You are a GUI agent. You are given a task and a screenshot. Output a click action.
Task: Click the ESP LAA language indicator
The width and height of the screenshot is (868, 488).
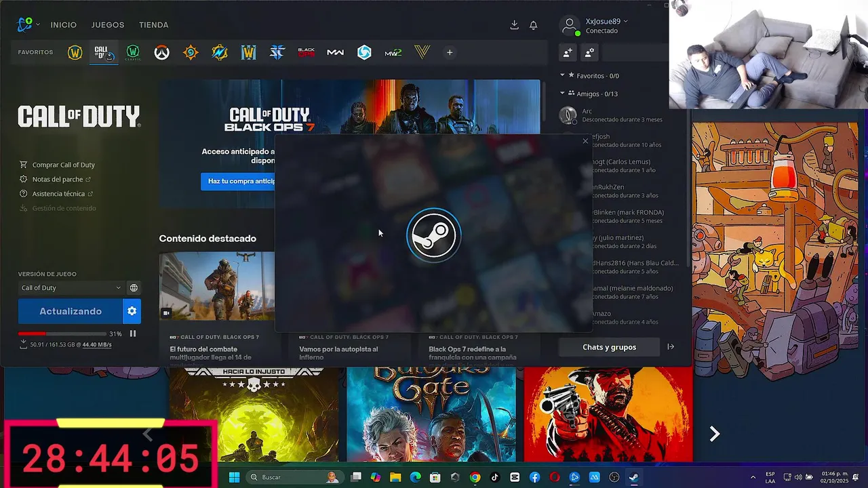coord(770,477)
